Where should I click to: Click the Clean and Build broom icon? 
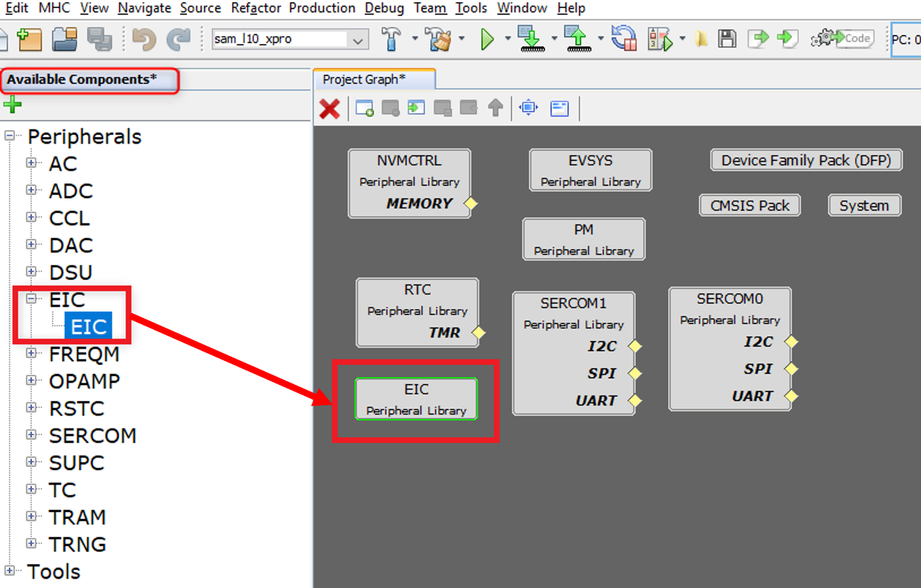click(437, 39)
